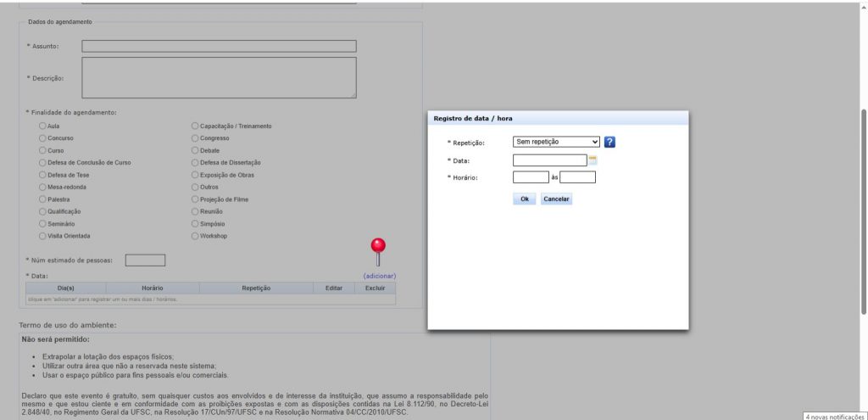
Task: Click the adicionar link
Action: click(379, 276)
